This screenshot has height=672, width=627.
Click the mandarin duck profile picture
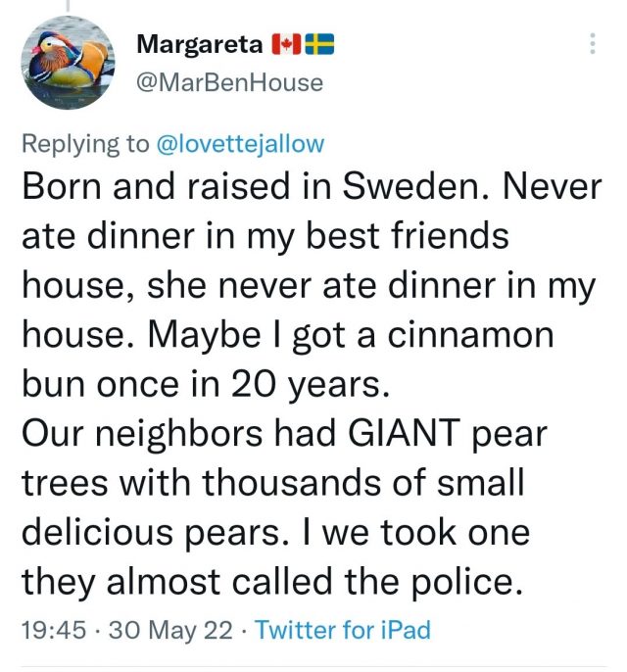[x=67, y=62]
